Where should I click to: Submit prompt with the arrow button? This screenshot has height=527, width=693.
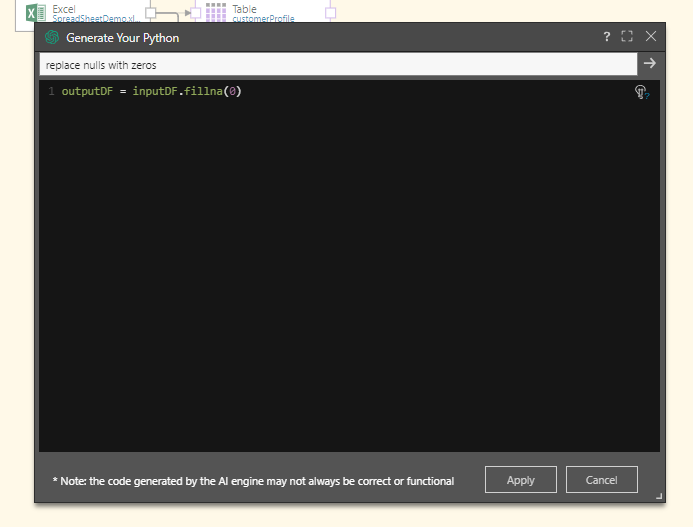pos(649,64)
